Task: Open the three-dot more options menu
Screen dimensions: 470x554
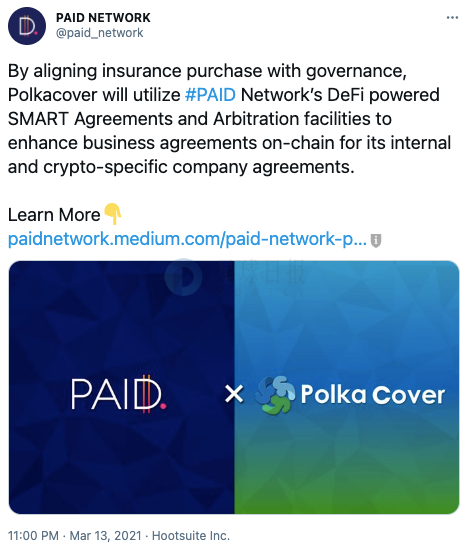Action: (452, 17)
